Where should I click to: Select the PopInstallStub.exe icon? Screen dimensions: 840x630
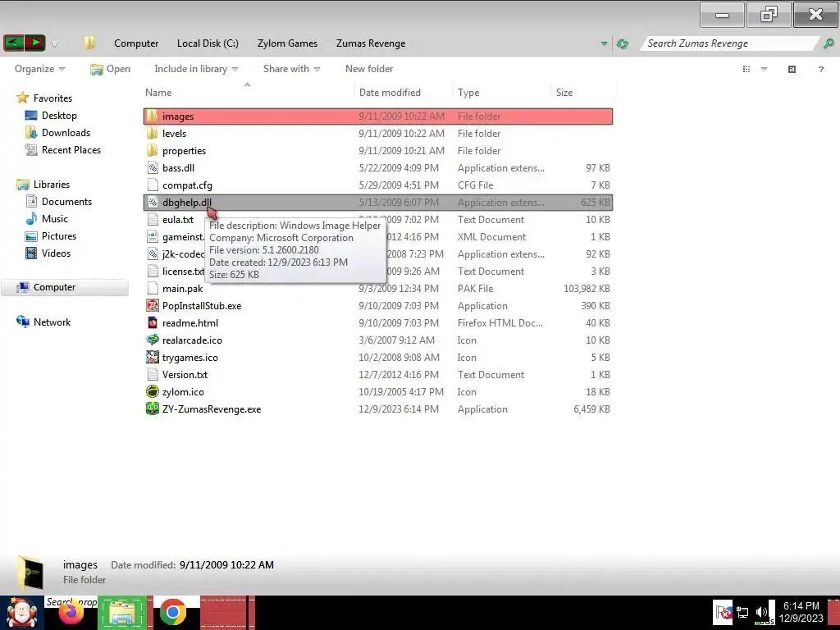click(x=153, y=305)
